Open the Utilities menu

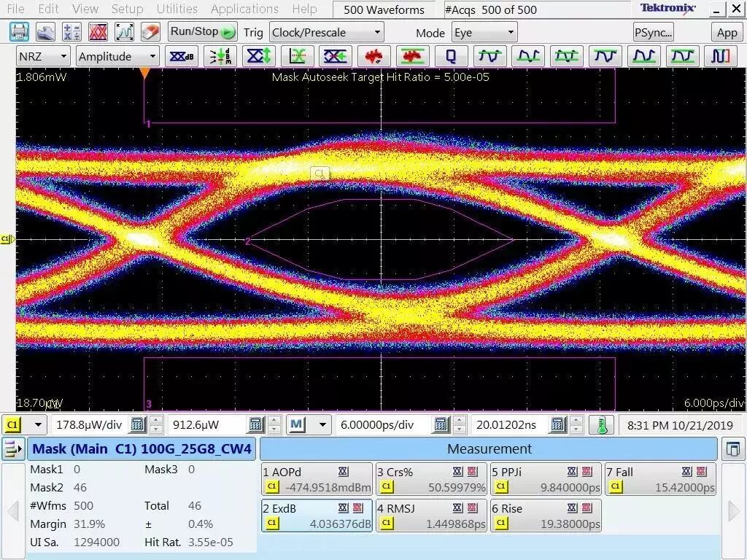pyautogui.click(x=177, y=9)
